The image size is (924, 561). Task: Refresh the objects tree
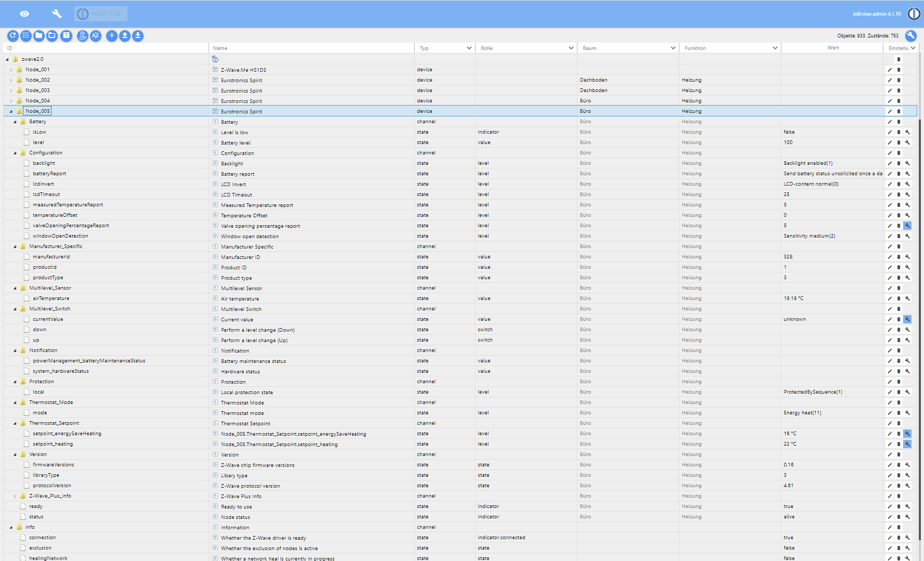coord(13,35)
